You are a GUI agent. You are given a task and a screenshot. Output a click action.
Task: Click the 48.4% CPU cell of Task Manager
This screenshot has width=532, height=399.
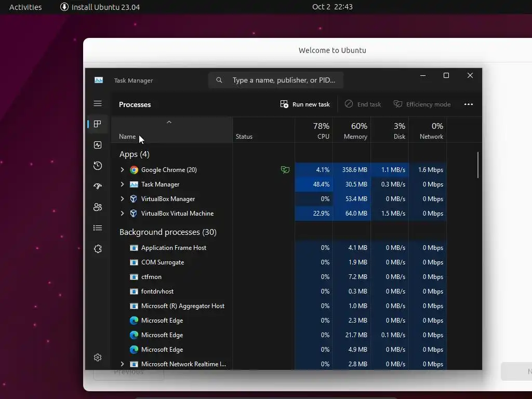[314, 184]
